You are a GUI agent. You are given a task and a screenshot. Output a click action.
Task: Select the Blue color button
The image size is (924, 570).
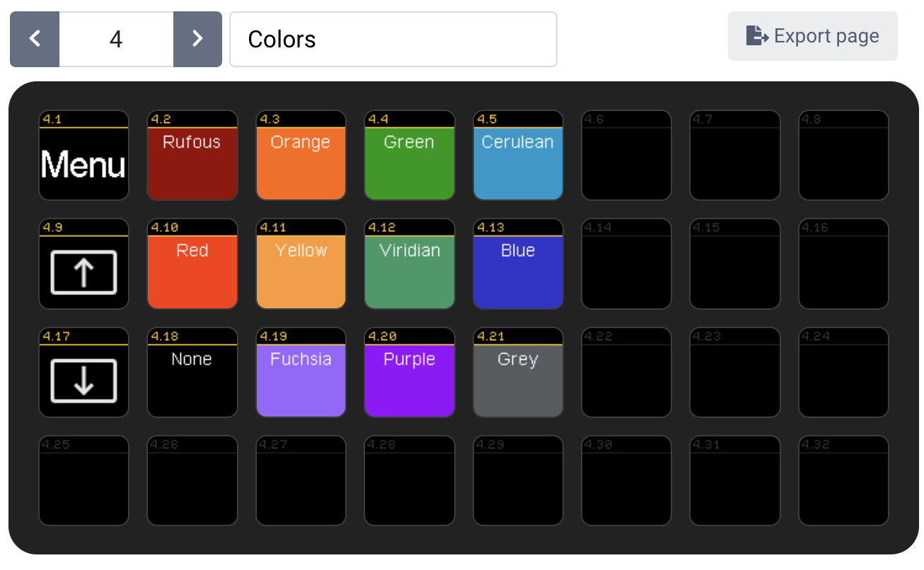[518, 265]
